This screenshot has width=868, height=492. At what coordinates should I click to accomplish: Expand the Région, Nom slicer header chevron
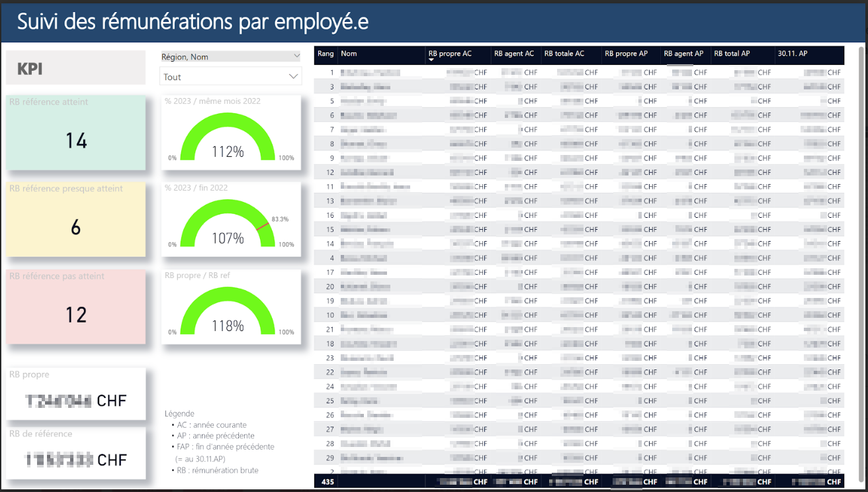tap(295, 57)
